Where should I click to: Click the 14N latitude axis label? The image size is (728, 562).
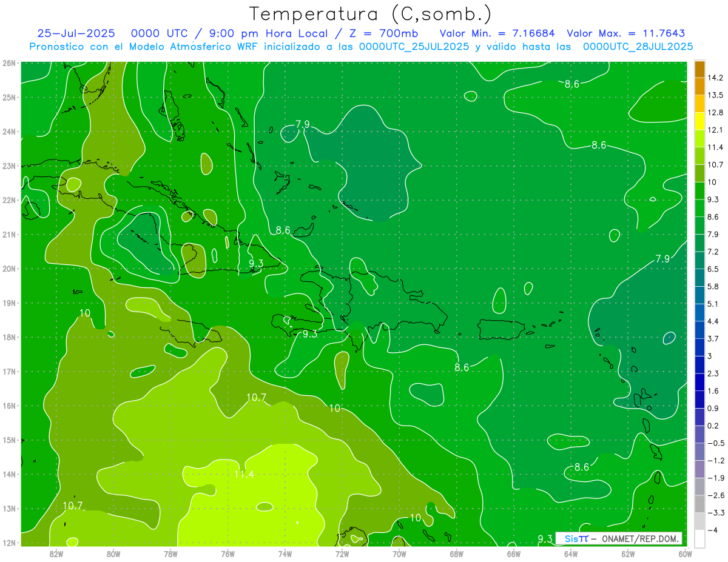tap(9, 474)
